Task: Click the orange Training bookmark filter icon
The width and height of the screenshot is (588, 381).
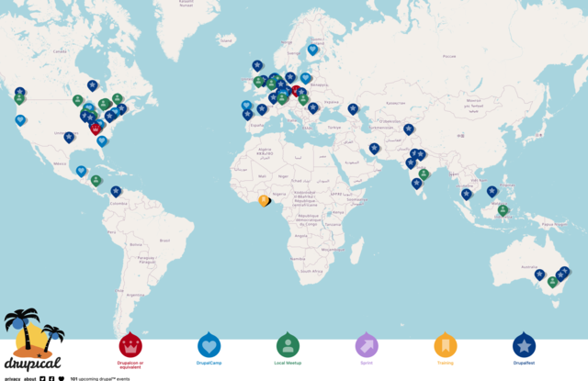Action: (445, 345)
